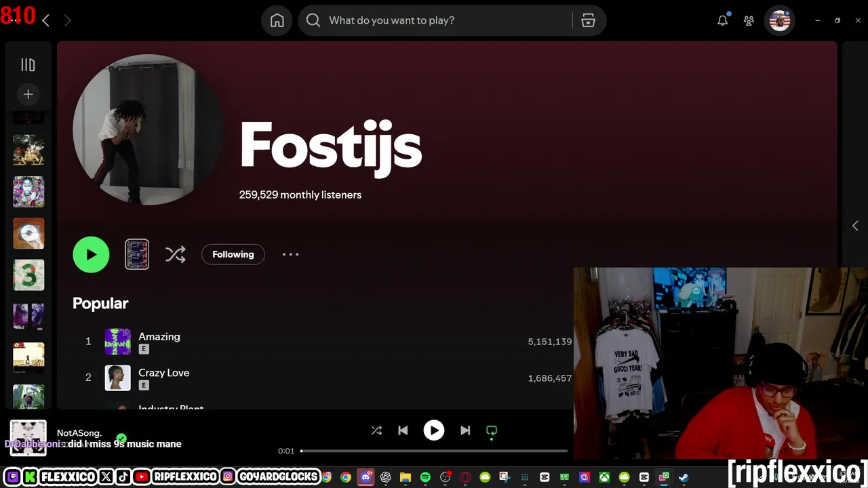Click the search magnifier icon
This screenshot has width=868, height=488.
point(313,20)
